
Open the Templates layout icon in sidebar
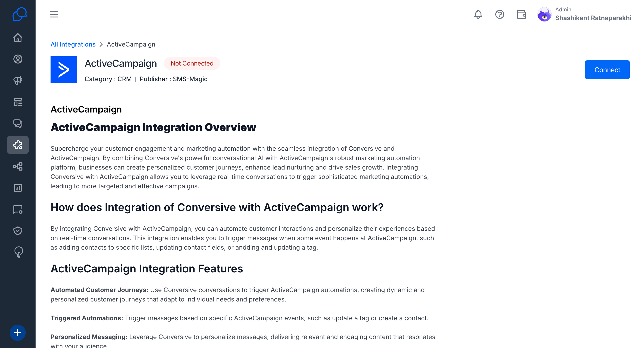point(18,102)
